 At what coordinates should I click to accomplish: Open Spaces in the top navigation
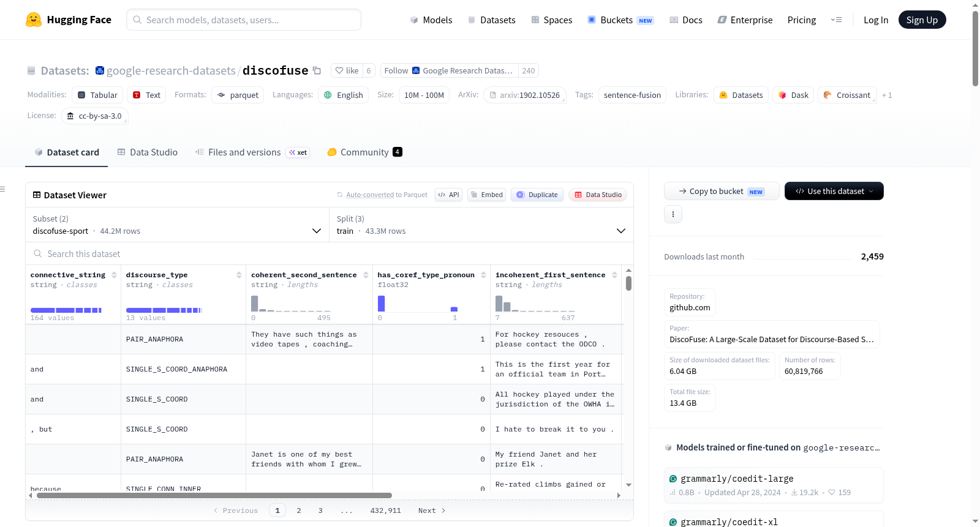[551, 20]
